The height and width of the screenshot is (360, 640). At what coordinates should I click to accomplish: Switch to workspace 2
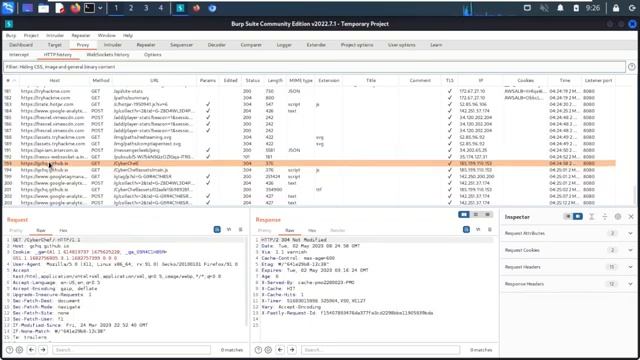point(131,8)
